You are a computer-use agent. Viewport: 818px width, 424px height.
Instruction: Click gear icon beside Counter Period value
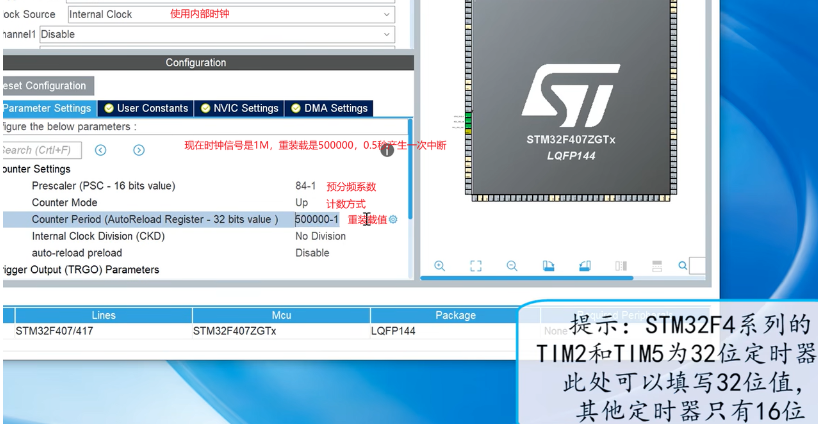tap(393, 220)
